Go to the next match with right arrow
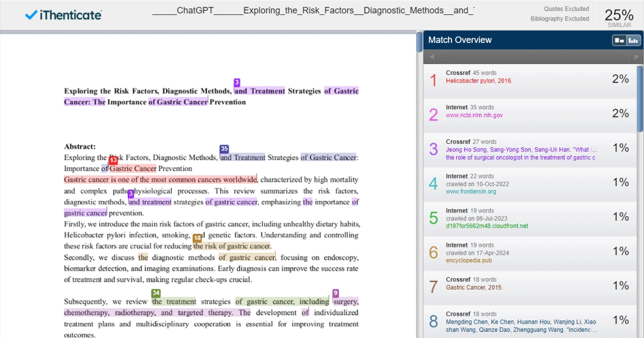The width and height of the screenshot is (644, 338). click(x=637, y=57)
